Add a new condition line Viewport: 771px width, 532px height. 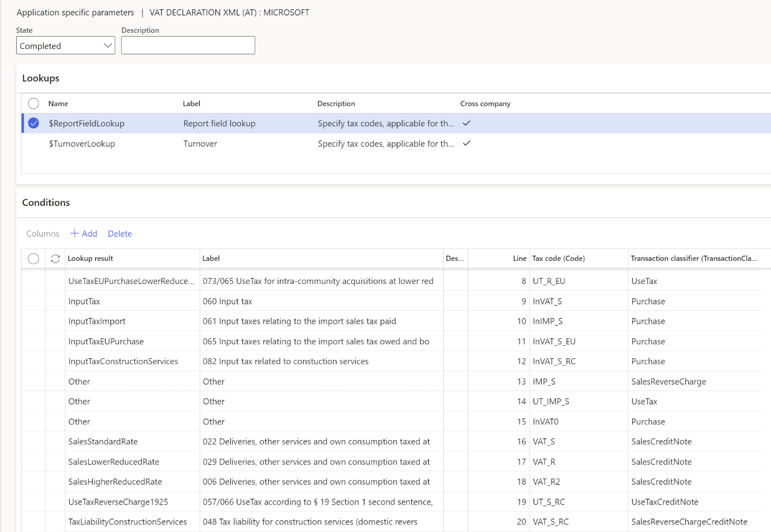point(84,233)
